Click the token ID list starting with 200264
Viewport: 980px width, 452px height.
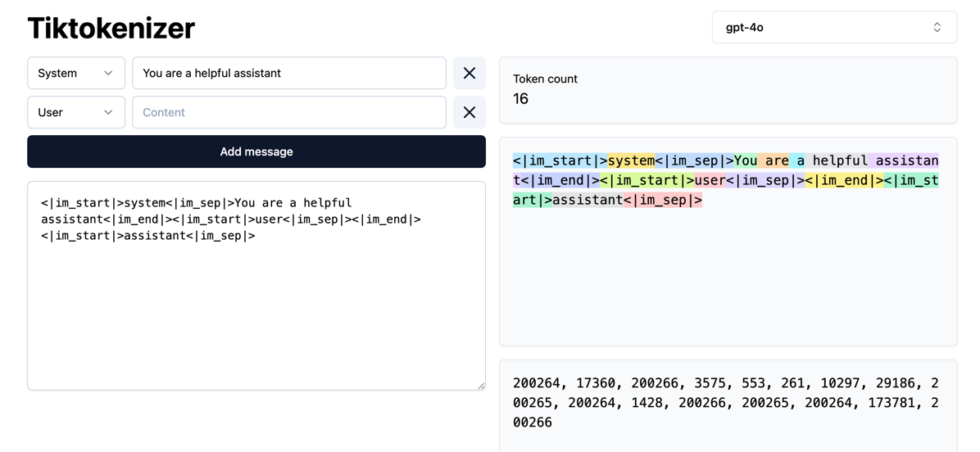pyautogui.click(x=725, y=402)
